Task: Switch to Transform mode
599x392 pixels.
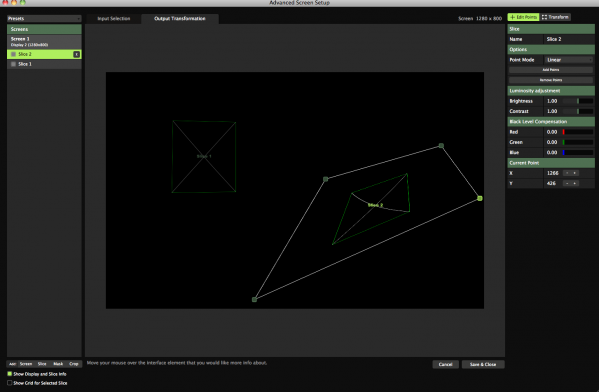Action: pyautogui.click(x=555, y=17)
